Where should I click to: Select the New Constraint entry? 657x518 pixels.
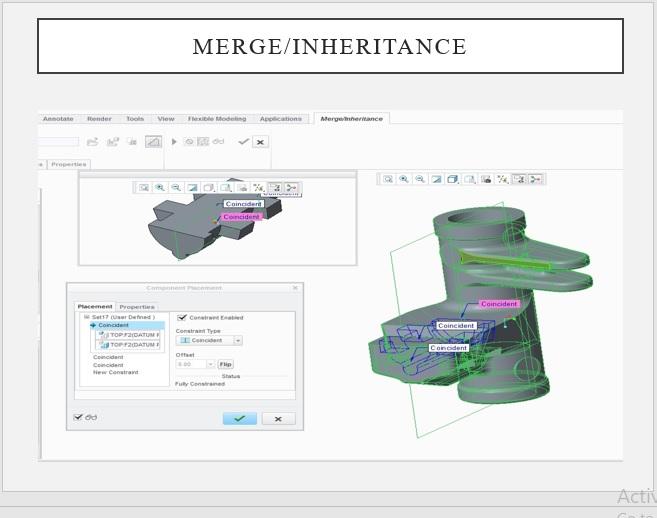click(x=115, y=372)
